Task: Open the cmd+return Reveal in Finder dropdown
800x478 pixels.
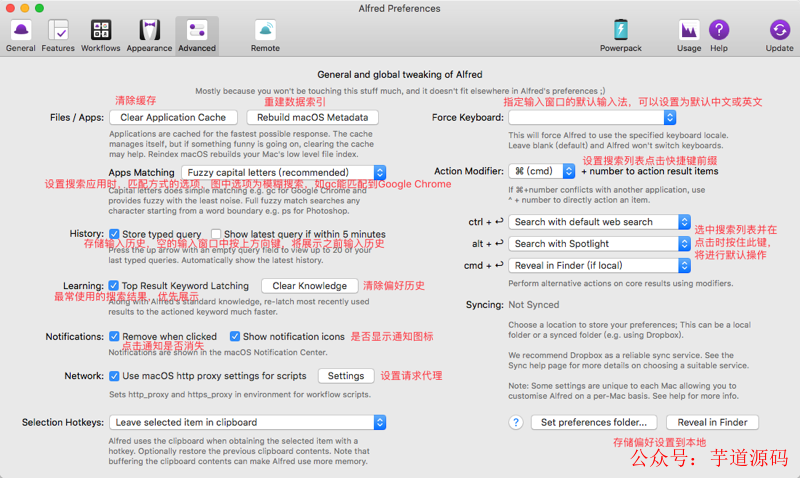Action: [x=599, y=265]
